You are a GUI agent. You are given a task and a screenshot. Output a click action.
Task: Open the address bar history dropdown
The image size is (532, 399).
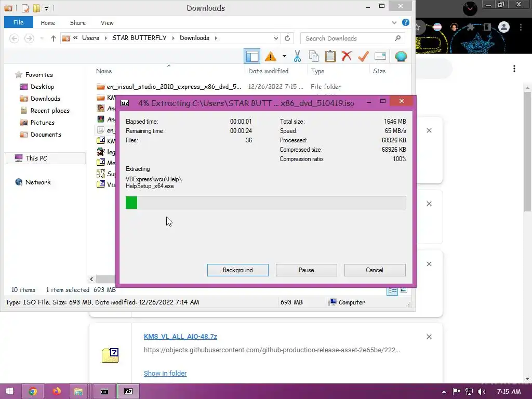tap(276, 38)
